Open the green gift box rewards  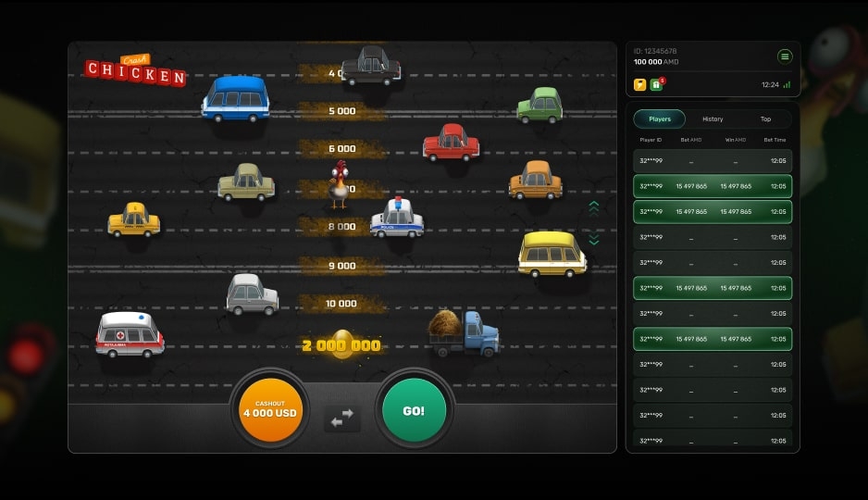656,84
